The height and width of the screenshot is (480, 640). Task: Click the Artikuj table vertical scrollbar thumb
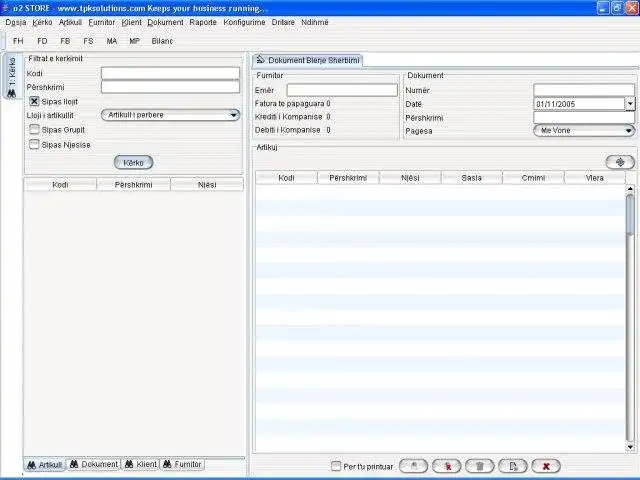coord(630,215)
